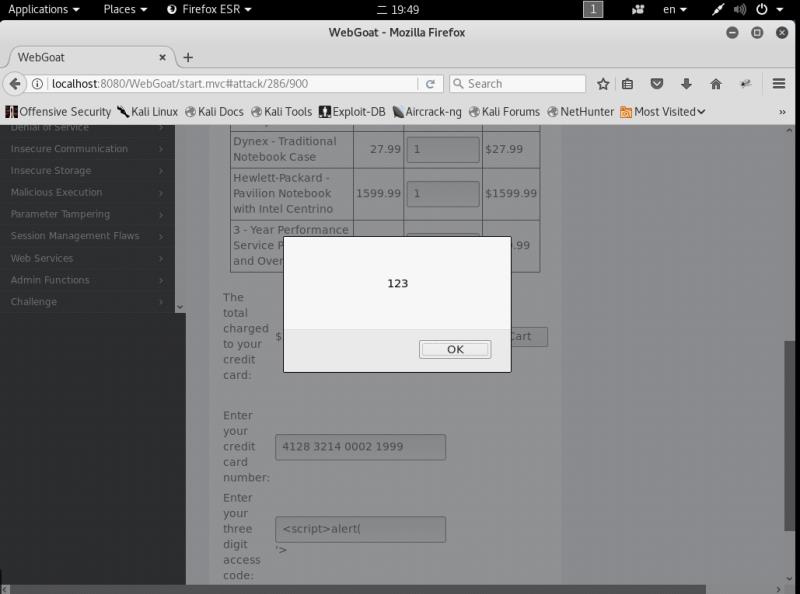This screenshot has height=594, width=800.
Task: Expand Web Services category
Action: tap(87, 258)
